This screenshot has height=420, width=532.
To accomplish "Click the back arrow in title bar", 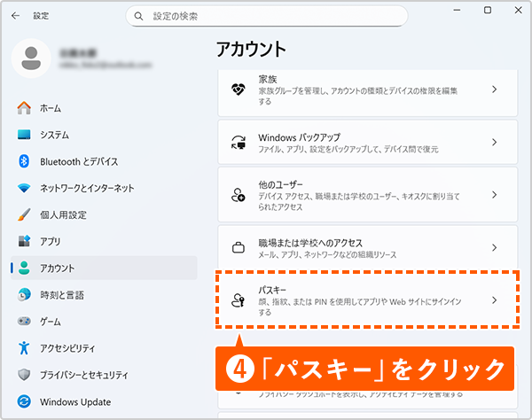I will click(x=15, y=16).
